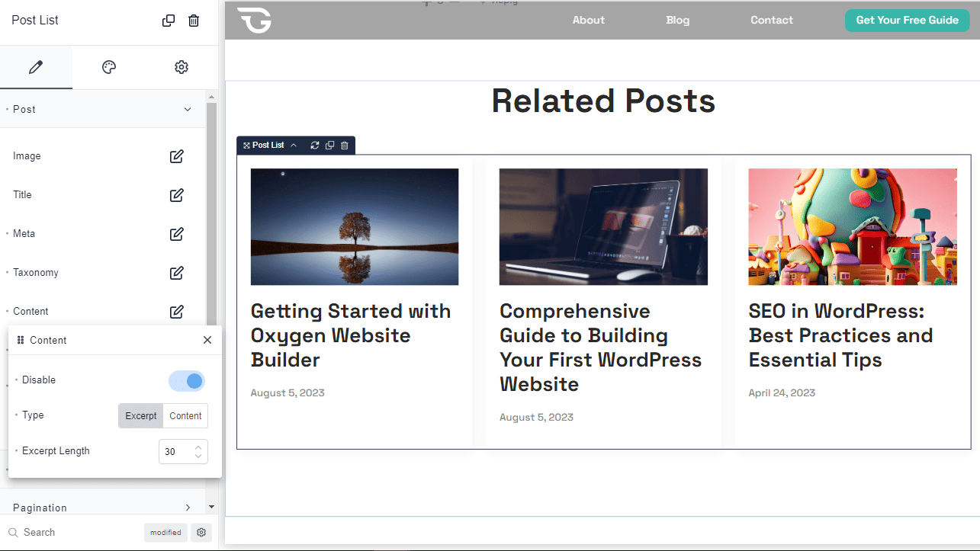Click the duplicate icon in Post List header

169,21
